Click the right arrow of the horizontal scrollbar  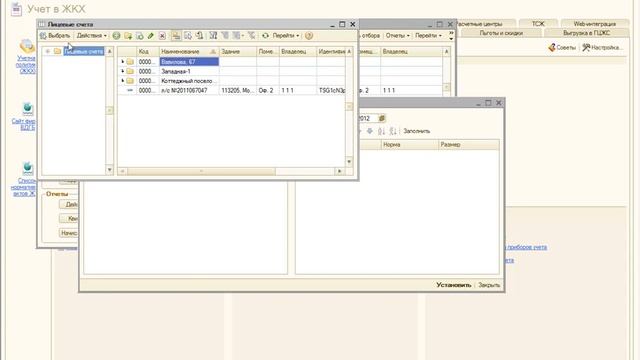(340, 171)
